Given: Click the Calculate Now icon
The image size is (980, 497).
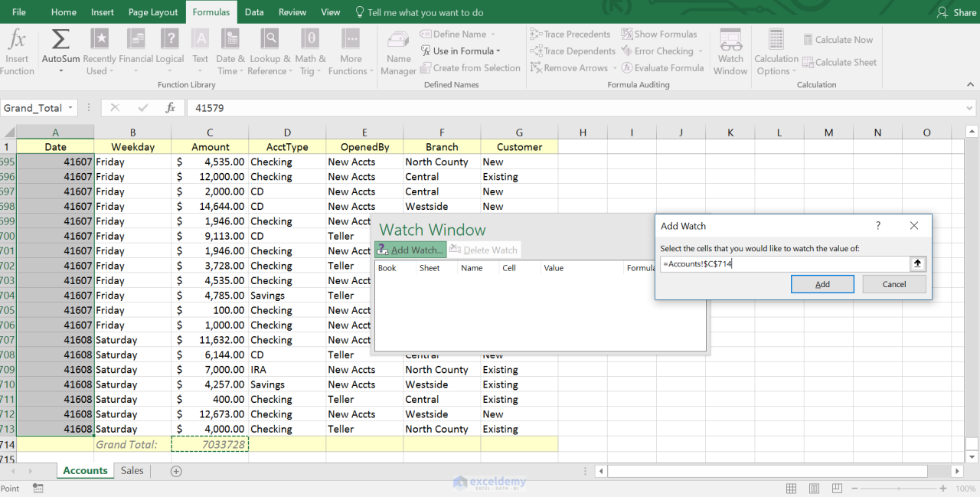Looking at the screenshot, I should coord(838,39).
